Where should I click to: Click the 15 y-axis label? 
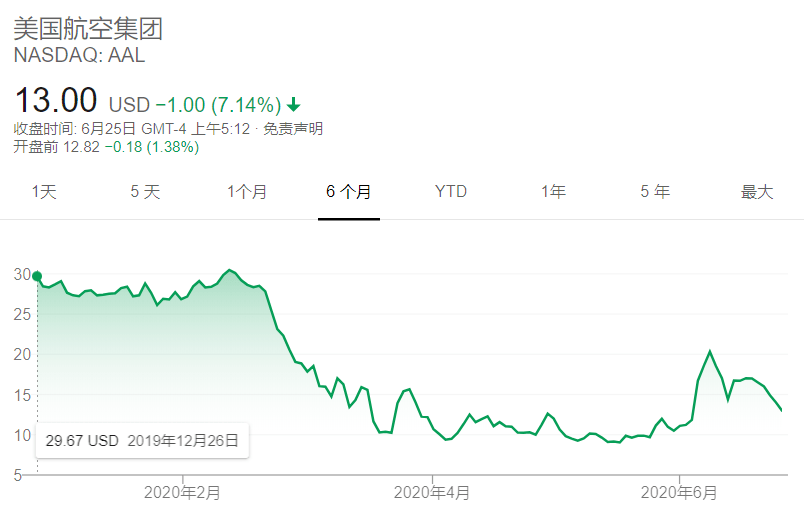coord(22,395)
